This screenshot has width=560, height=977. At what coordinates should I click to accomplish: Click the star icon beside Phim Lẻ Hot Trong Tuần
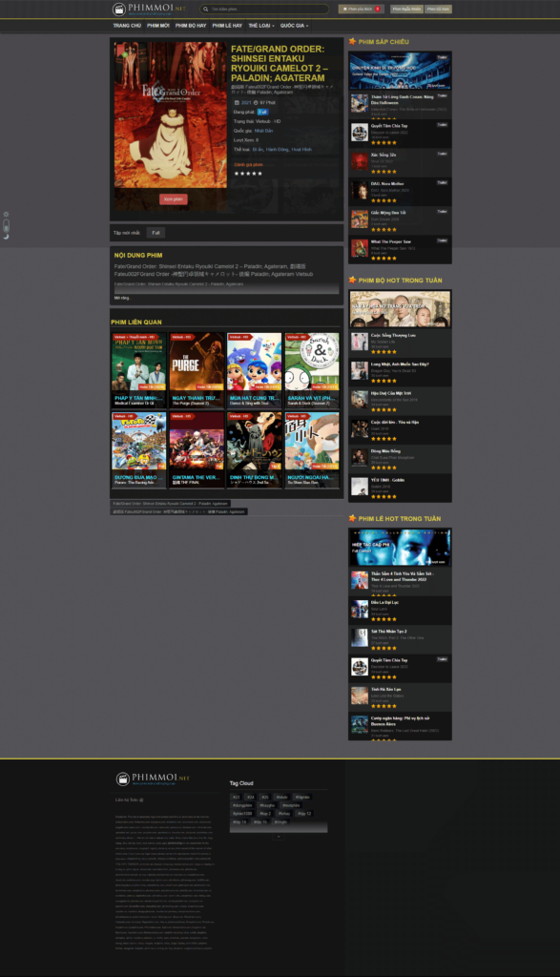(x=352, y=518)
